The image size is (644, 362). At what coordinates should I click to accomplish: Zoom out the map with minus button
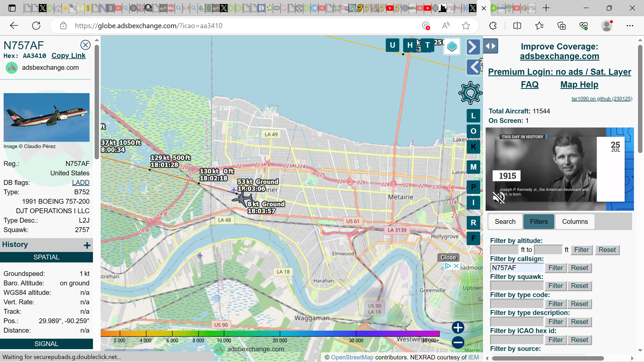pyautogui.click(x=458, y=342)
